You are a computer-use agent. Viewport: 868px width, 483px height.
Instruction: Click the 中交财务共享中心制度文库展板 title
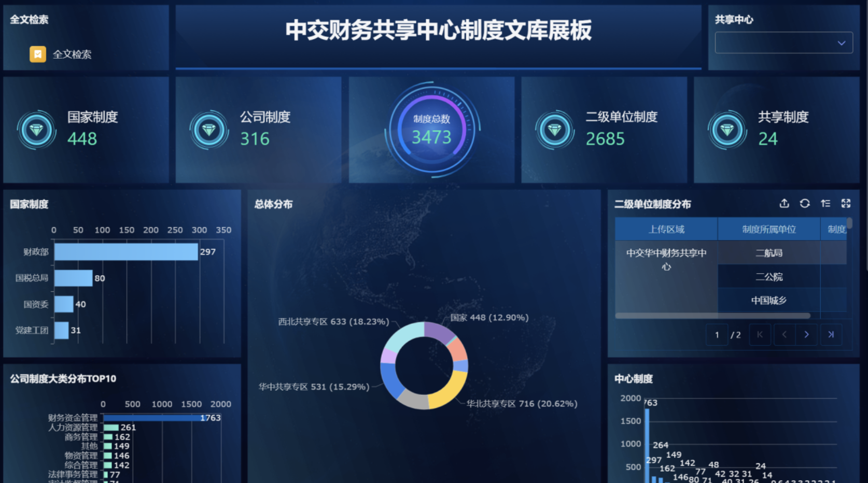point(438,30)
